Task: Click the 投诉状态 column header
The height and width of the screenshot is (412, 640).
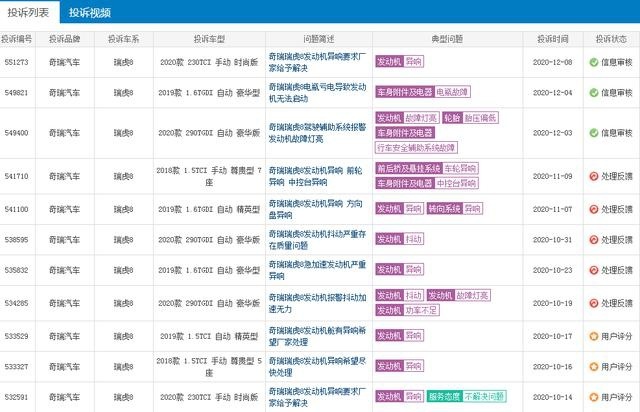Action: click(x=611, y=39)
